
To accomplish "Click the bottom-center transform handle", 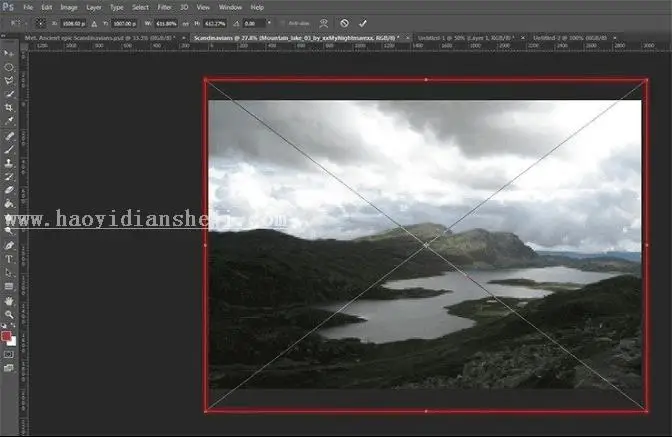I will 426,411.
